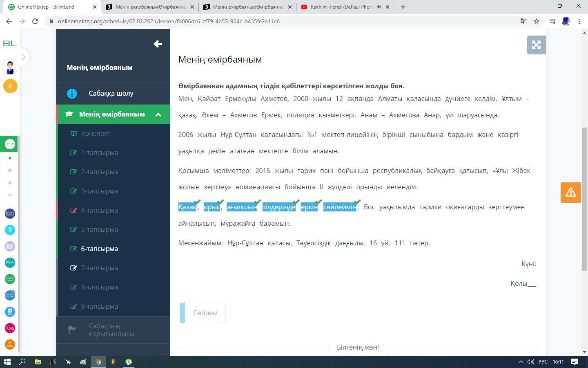The height and width of the screenshot is (368, 588).
Task: Toggle the highlighted word 'сөйлеймін'
Action: pos(340,207)
